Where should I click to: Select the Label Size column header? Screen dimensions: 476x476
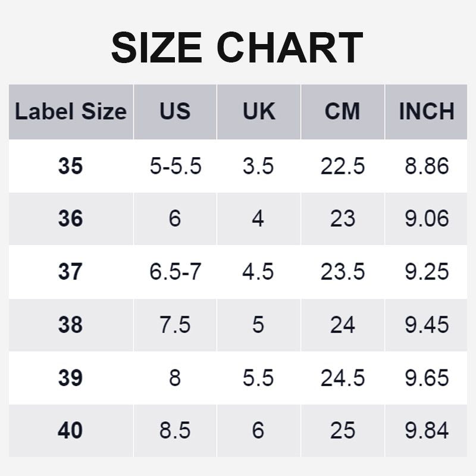pyautogui.click(x=71, y=112)
